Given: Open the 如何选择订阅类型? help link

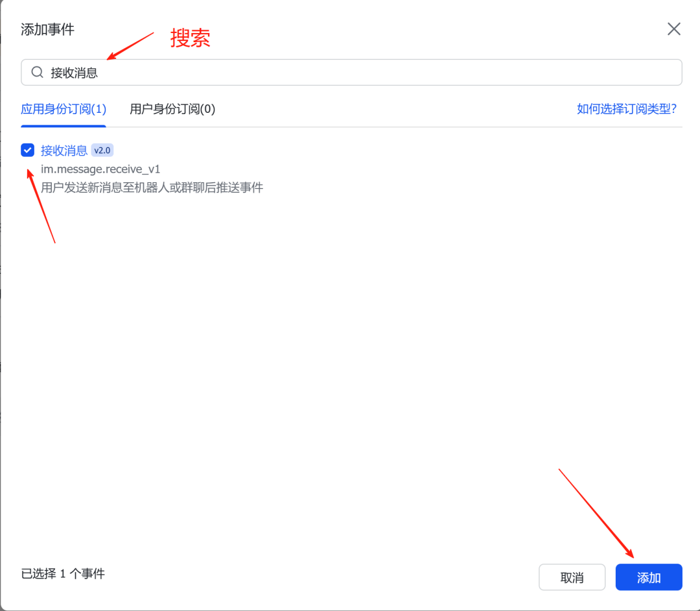Looking at the screenshot, I should pos(627,109).
